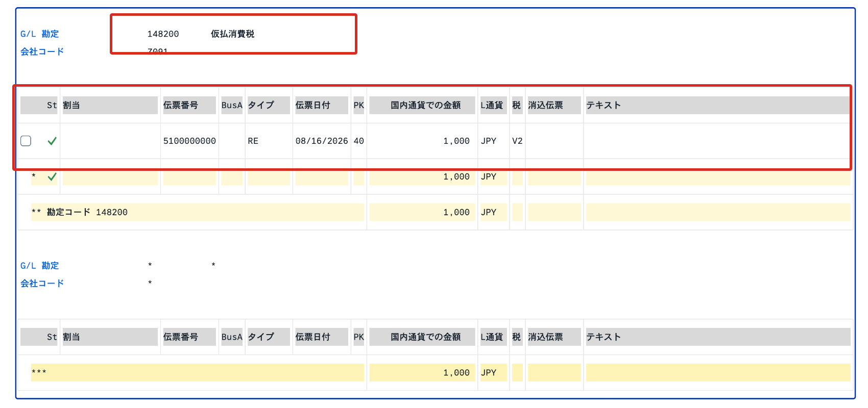868x408 pixels.
Task: Click JPY currency in the 5100000000 row
Action: point(489,141)
